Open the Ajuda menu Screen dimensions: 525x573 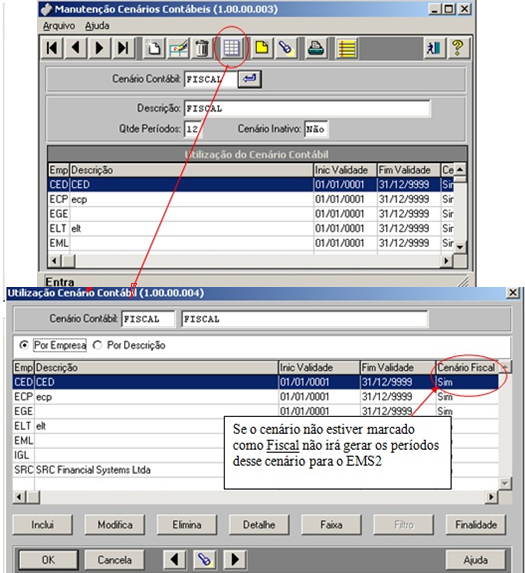click(97, 26)
